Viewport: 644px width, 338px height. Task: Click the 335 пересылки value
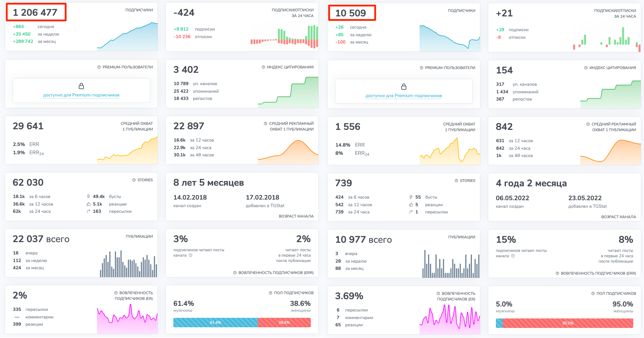tap(17, 309)
